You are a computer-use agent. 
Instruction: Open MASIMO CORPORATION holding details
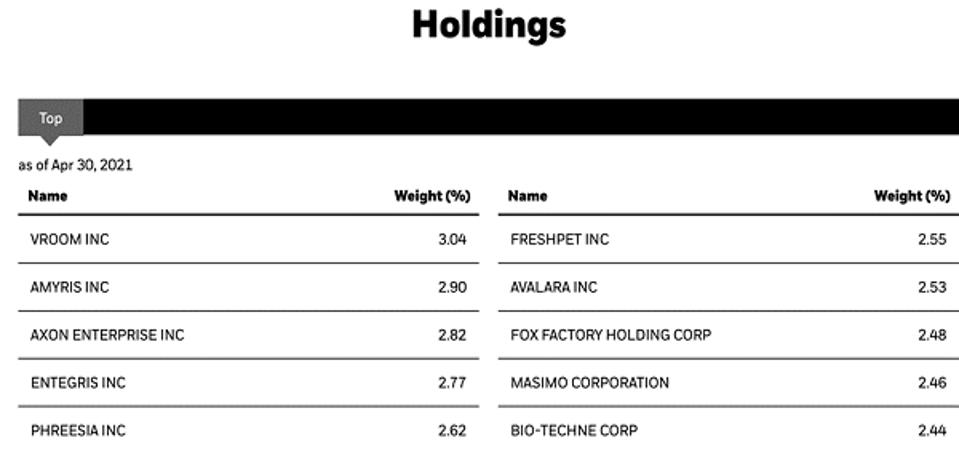pos(589,383)
